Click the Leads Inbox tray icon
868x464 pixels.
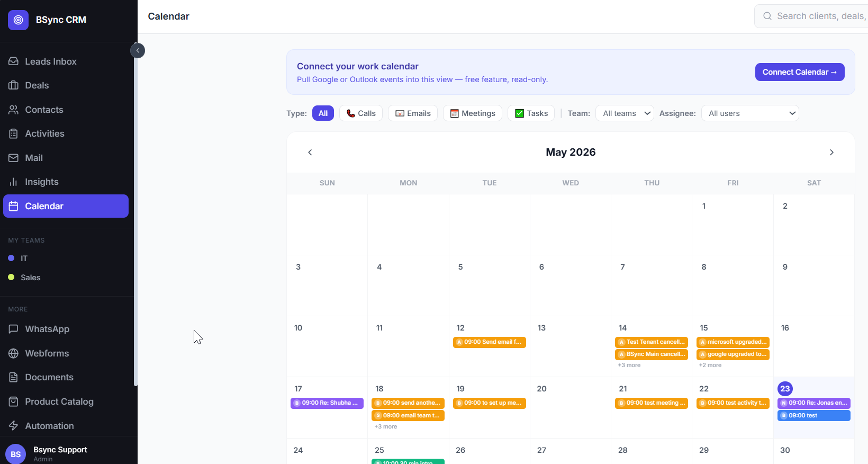pyautogui.click(x=14, y=61)
